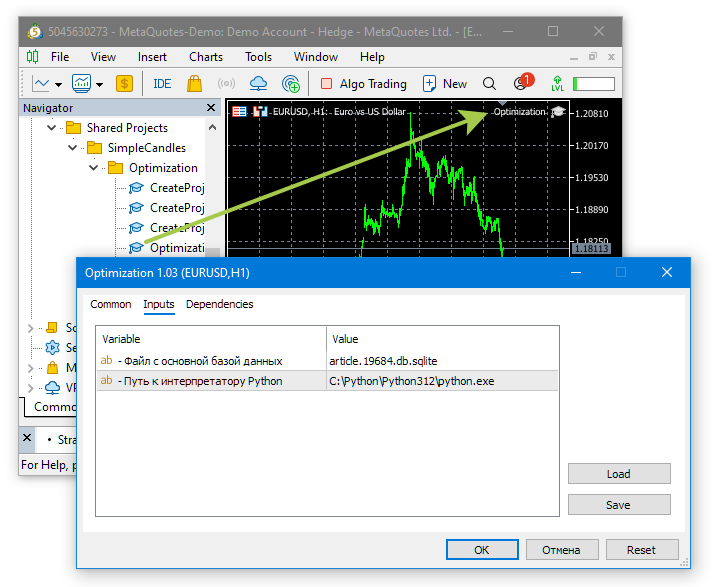Toggle Algo Trading on
Image resolution: width=715 pixels, height=587 pixels.
(363, 84)
